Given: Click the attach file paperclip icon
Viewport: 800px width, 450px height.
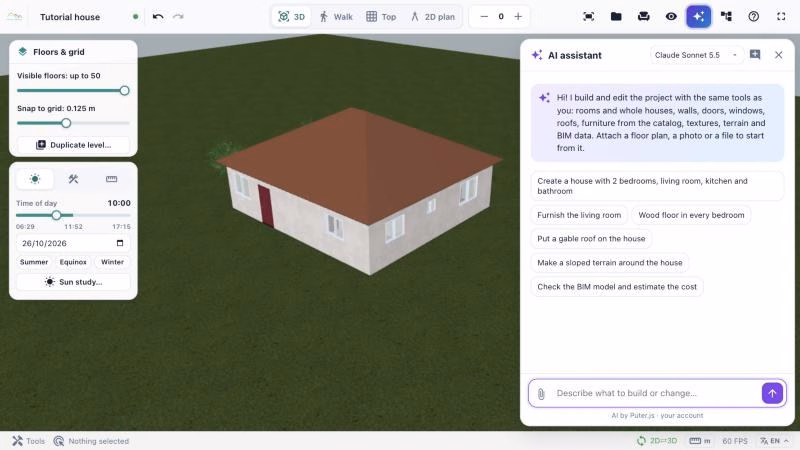Looking at the screenshot, I should pos(541,393).
